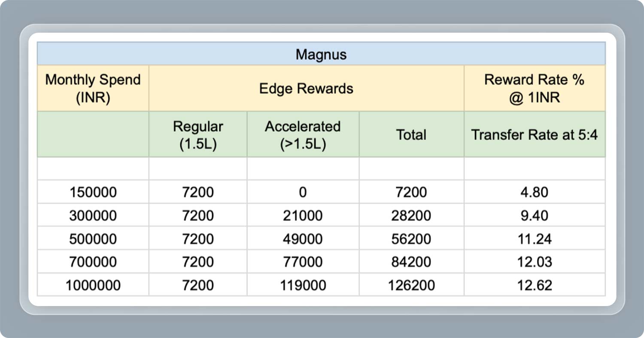
Task: Click the 12.62 reward rate cell
Action: [x=534, y=285]
